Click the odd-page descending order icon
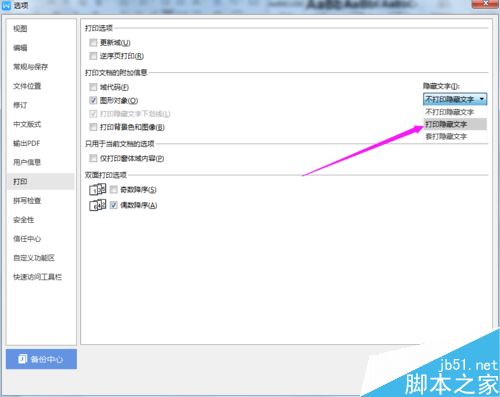 pyautogui.click(x=98, y=189)
